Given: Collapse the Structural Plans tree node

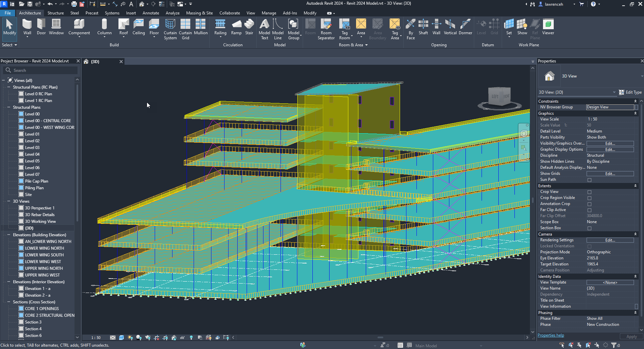Looking at the screenshot, I should click(x=9, y=107).
